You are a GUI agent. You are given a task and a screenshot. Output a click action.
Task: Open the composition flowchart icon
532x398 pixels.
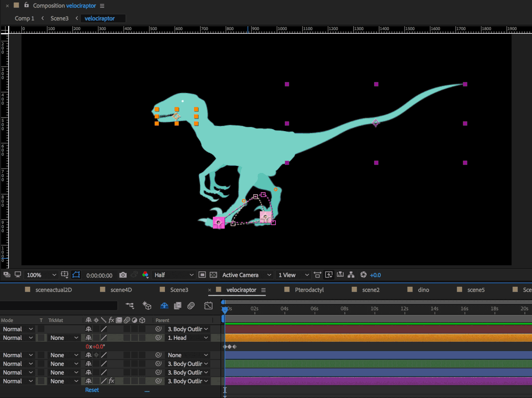351,275
